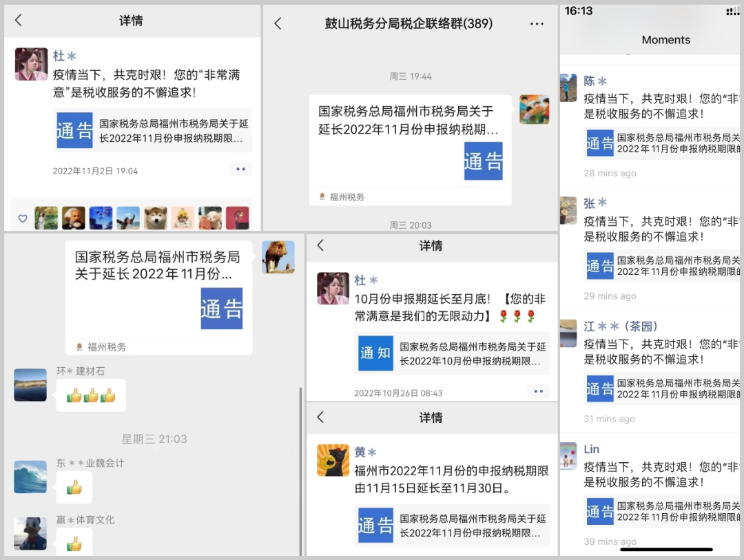Open 赢*体育文化's Donald Duck avatar
Image resolution: width=744 pixels, height=560 pixels.
tap(30, 534)
